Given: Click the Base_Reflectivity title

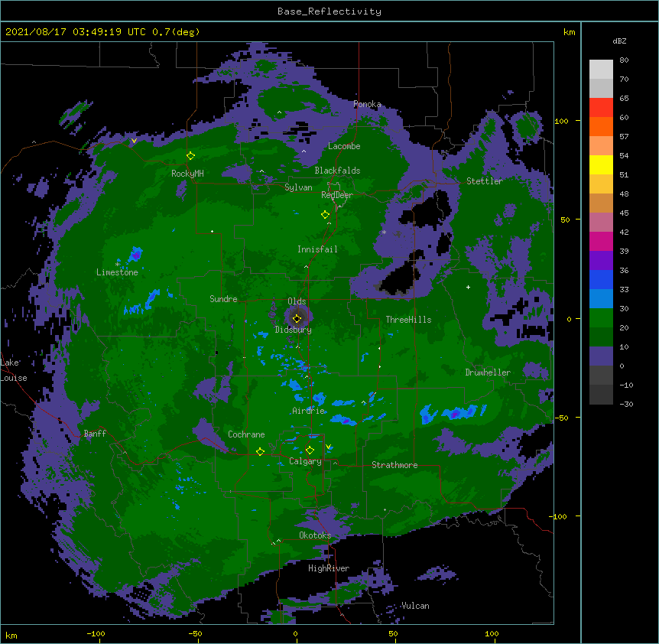Looking at the screenshot, I should (x=329, y=11).
